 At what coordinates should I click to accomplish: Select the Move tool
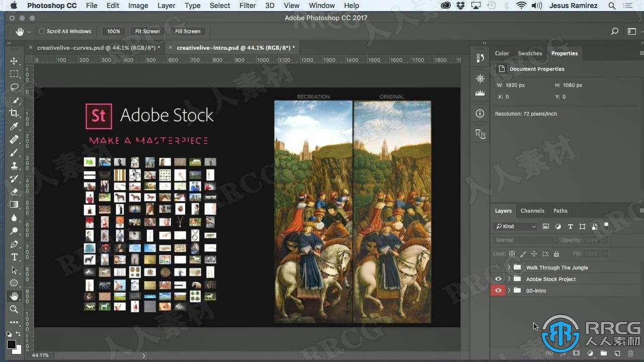tap(14, 61)
